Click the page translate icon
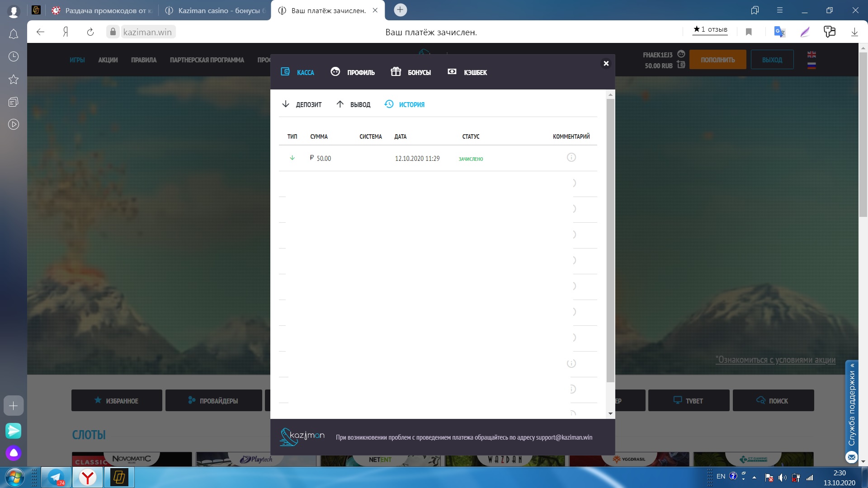 click(x=779, y=32)
